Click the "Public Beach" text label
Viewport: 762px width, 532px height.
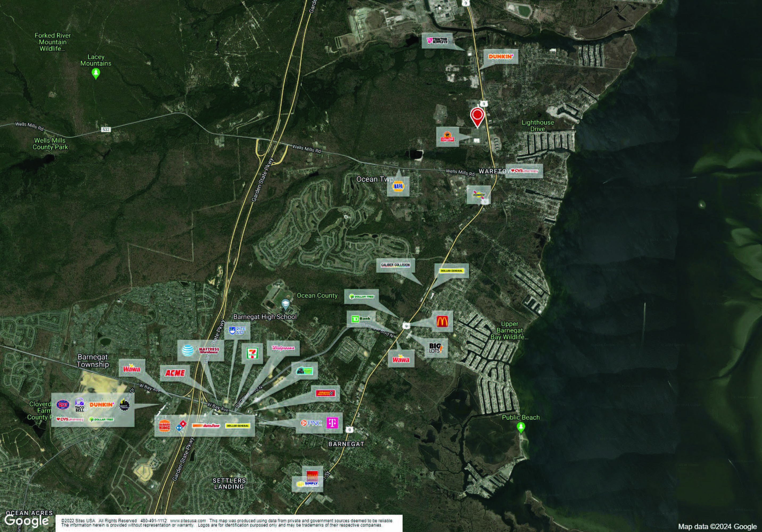pyautogui.click(x=521, y=418)
